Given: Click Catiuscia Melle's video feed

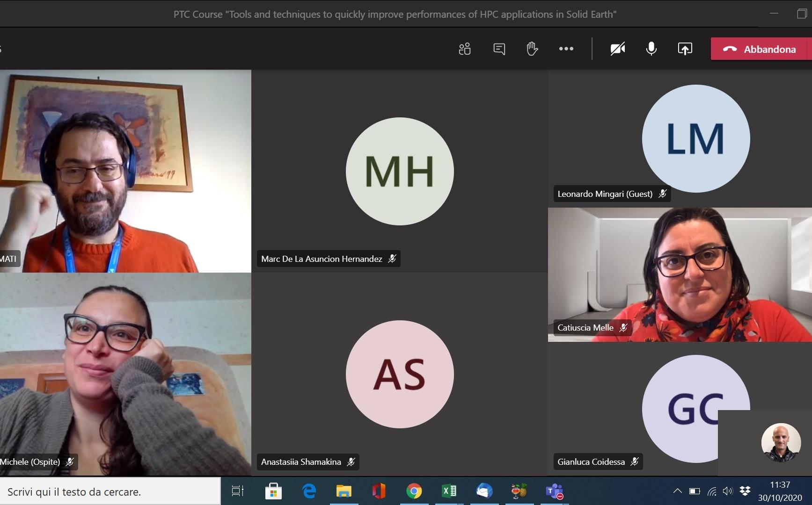Looking at the screenshot, I should (680, 274).
